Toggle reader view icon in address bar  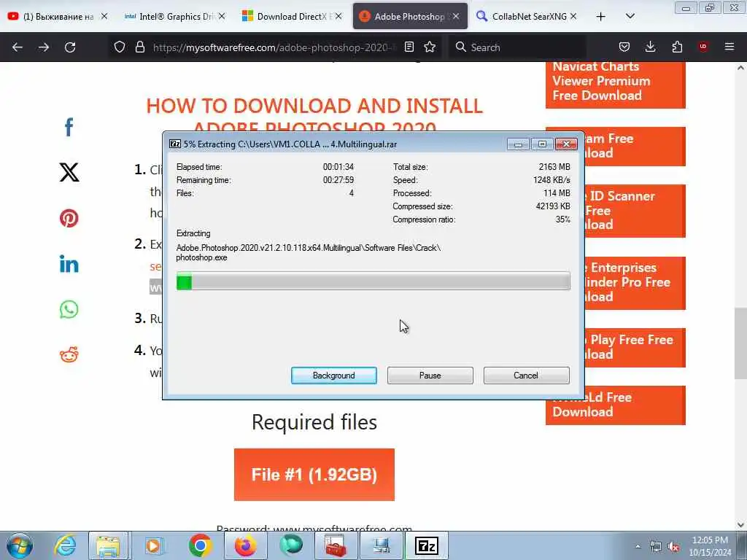pos(409,47)
